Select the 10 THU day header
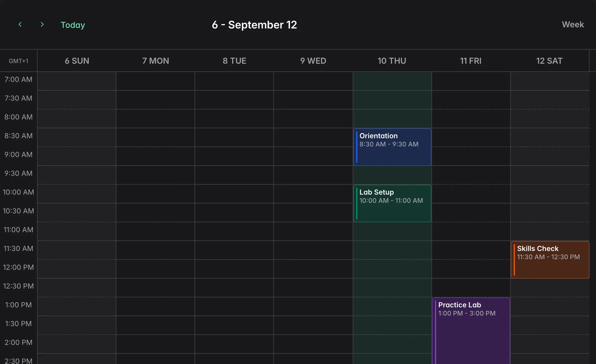The height and width of the screenshot is (364, 596). (x=392, y=61)
